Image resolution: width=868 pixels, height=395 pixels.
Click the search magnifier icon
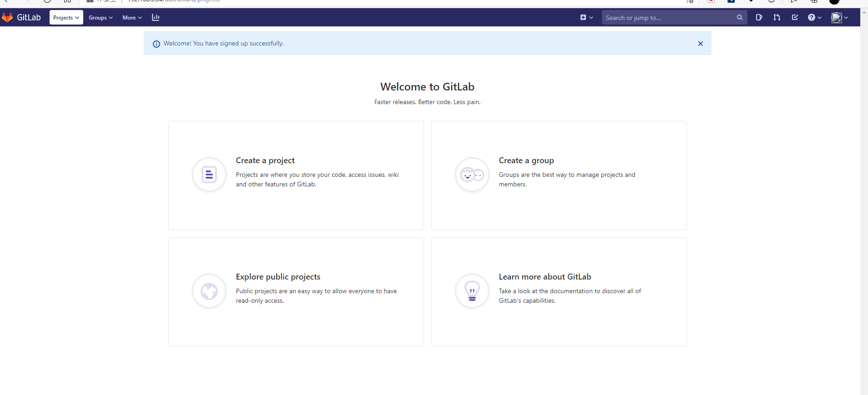click(740, 17)
